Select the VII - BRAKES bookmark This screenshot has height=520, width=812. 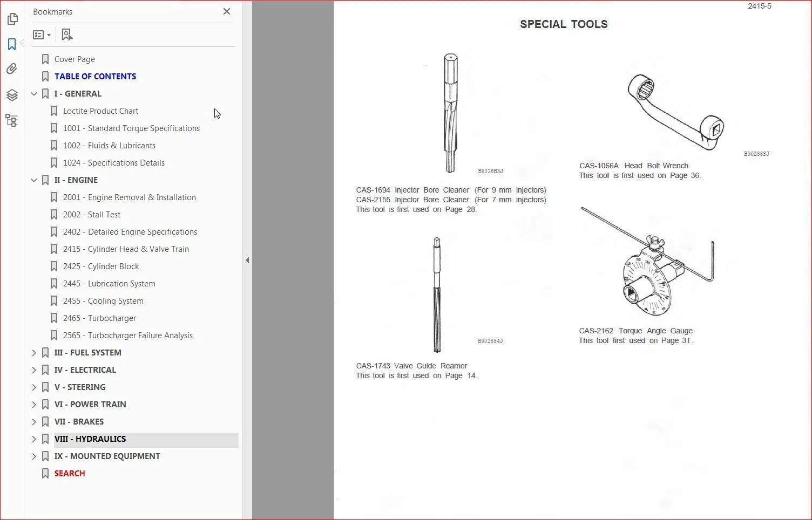[79, 422]
